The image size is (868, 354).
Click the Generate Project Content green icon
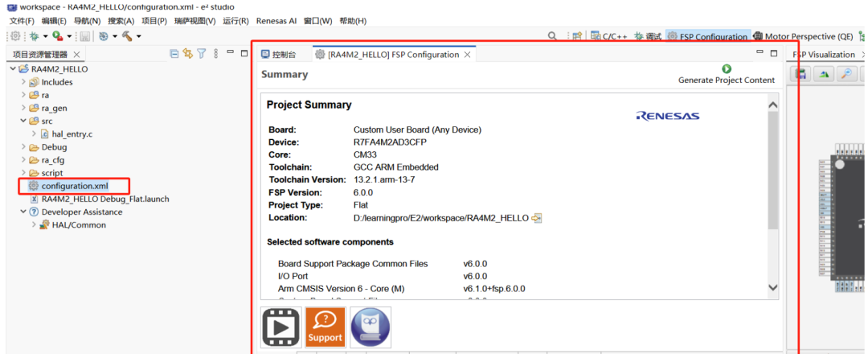coord(727,69)
